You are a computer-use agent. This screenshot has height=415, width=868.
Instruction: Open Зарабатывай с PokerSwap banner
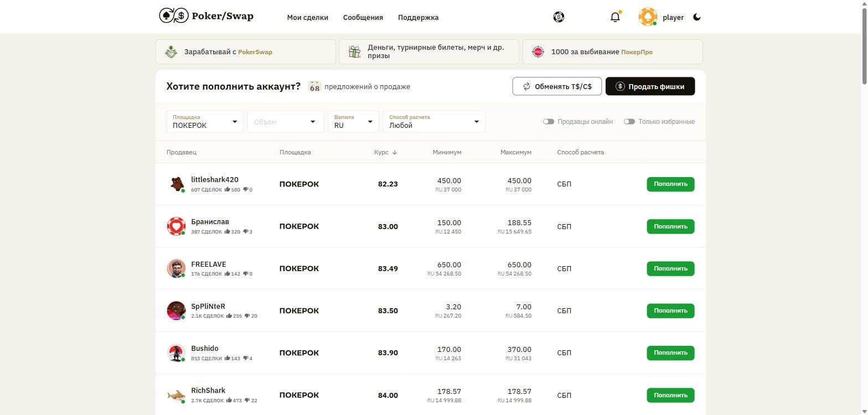point(246,52)
